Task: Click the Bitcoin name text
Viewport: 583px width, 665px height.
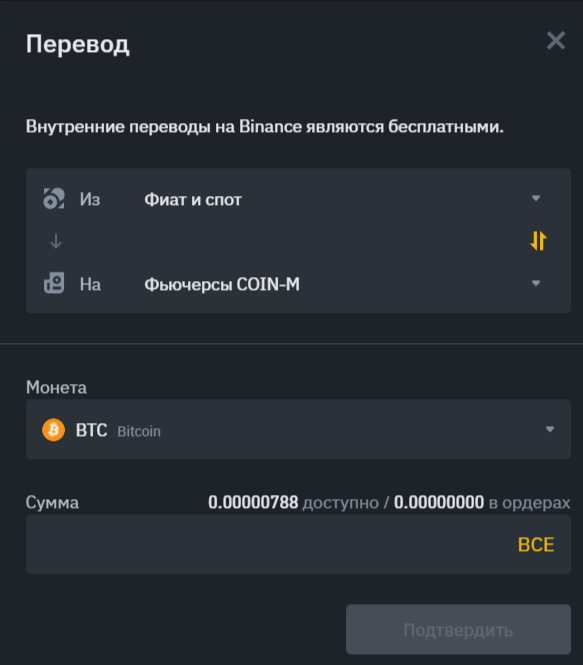Action: point(139,431)
